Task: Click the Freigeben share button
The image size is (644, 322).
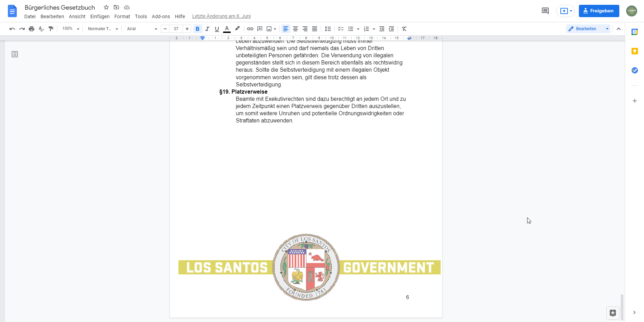Action: coord(598,11)
